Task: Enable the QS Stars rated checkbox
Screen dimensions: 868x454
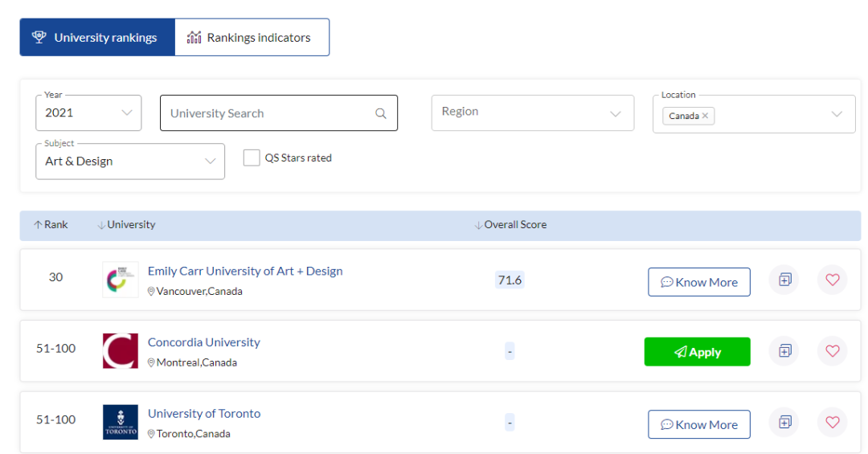Action: tap(252, 157)
